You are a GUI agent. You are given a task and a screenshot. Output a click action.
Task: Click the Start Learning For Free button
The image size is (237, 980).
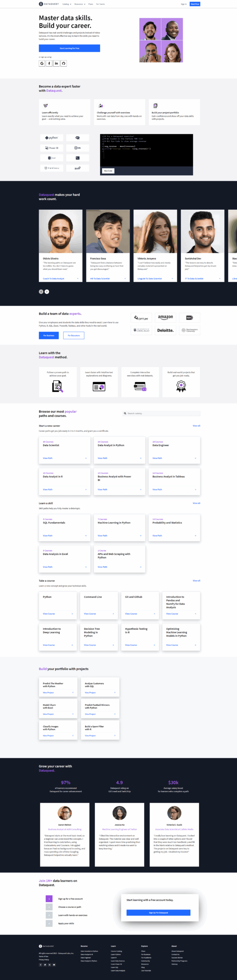(x=69, y=48)
